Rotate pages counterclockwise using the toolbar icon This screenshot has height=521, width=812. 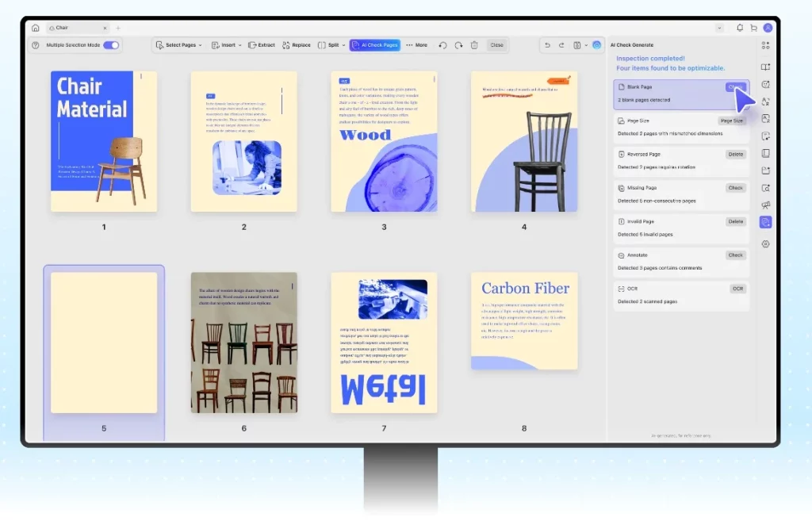coord(442,45)
